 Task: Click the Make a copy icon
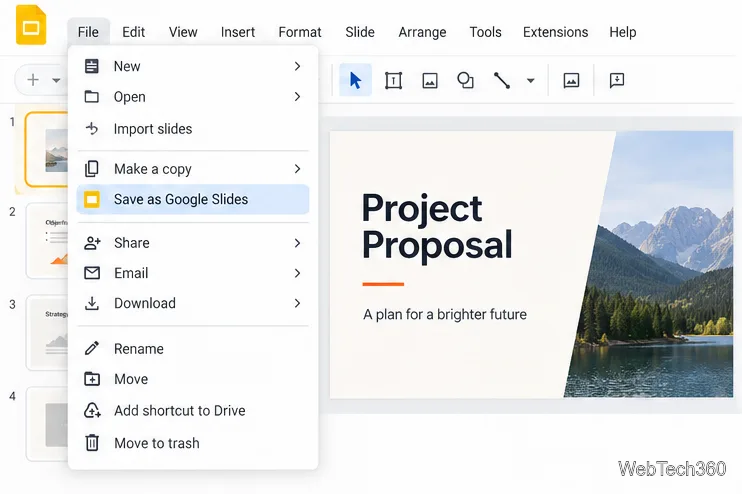coord(92,169)
